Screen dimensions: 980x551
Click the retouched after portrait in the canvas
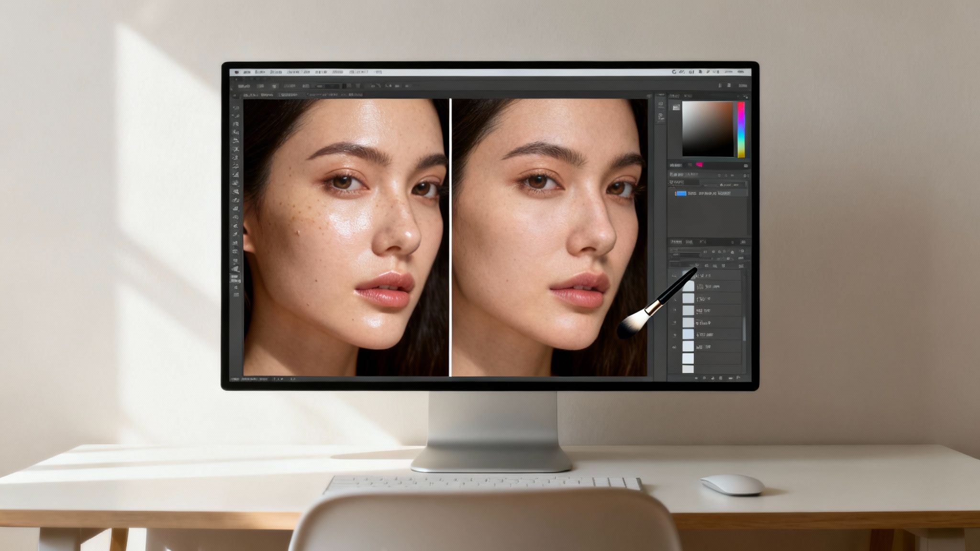click(x=549, y=237)
